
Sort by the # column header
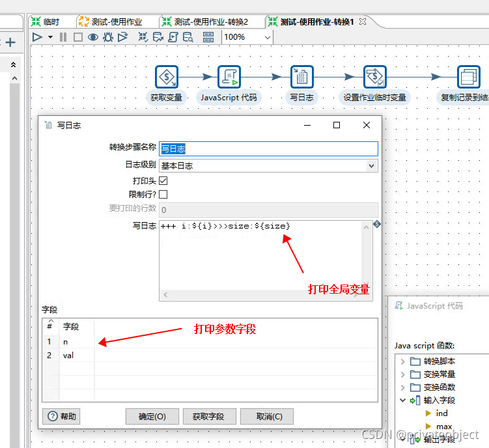click(x=51, y=327)
